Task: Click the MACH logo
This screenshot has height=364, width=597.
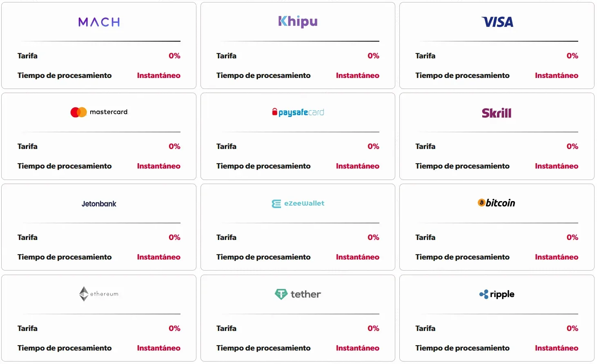Action: [x=99, y=22]
